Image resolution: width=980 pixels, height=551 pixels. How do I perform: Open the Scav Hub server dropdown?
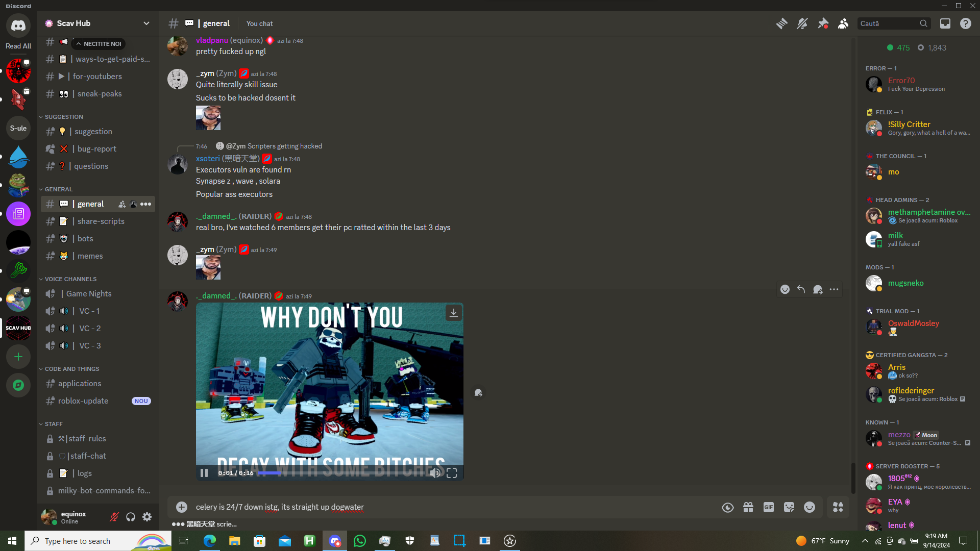(x=97, y=23)
